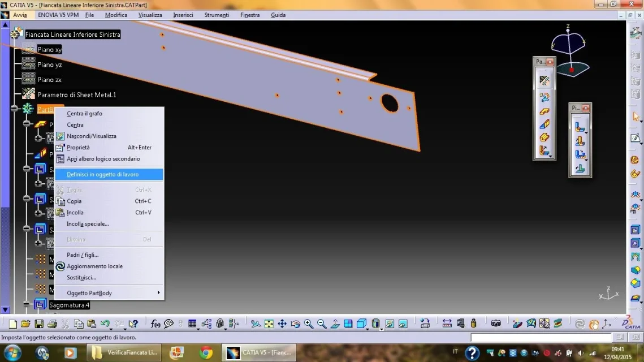Click the Update spiral icon in toolbar
The width and height of the screenshot is (644, 362).
[580, 324]
